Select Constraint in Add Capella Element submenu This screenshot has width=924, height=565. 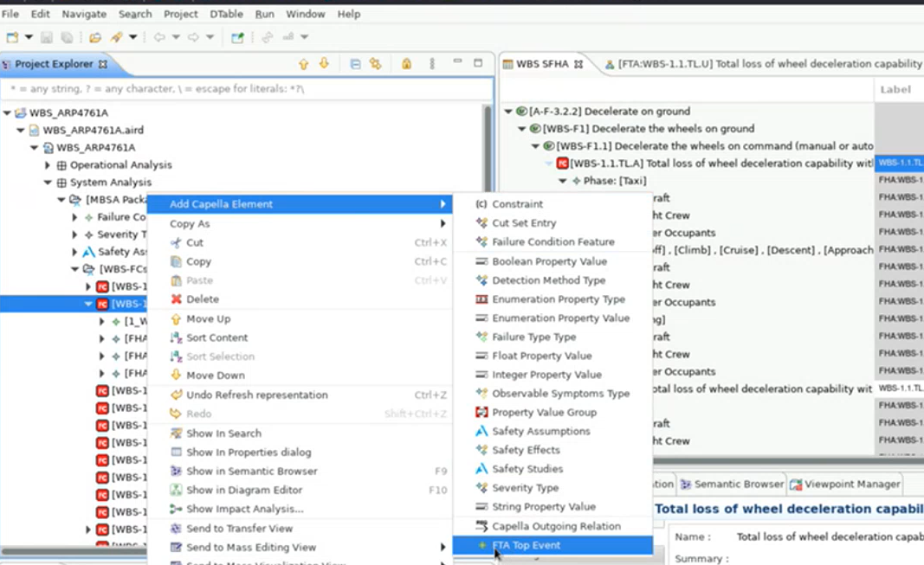552,203
